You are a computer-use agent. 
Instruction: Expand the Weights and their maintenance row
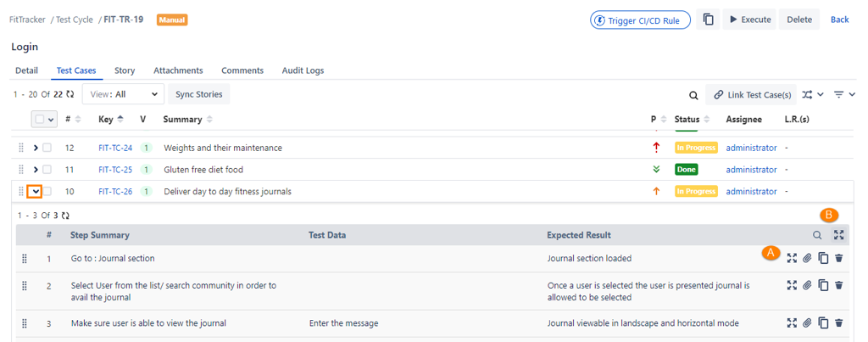pos(36,148)
